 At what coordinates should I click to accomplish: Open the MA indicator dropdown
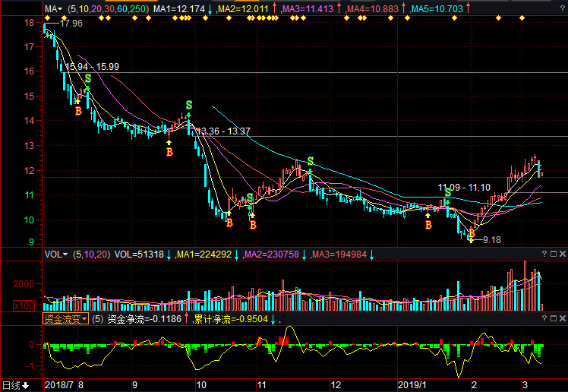tap(52, 9)
